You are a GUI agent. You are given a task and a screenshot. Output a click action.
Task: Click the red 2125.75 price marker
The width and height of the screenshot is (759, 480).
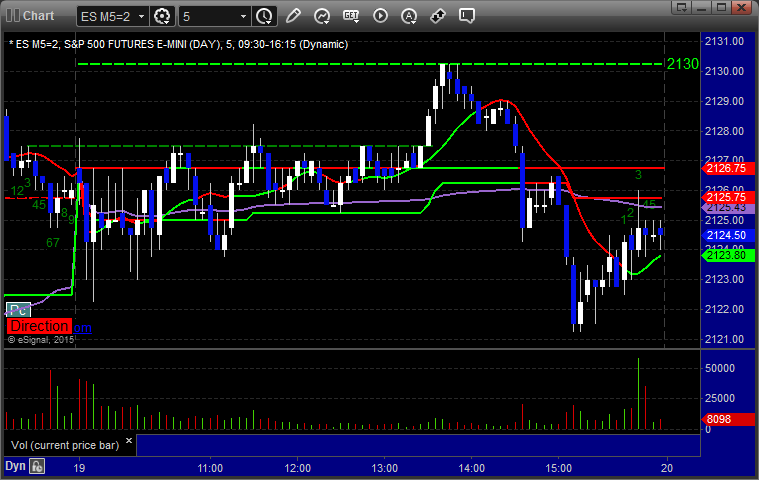click(x=728, y=197)
